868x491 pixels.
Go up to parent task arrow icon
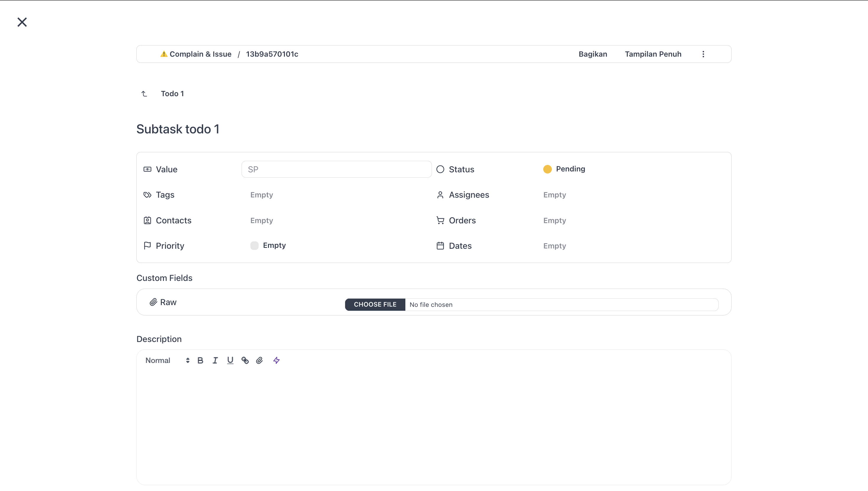pos(144,94)
